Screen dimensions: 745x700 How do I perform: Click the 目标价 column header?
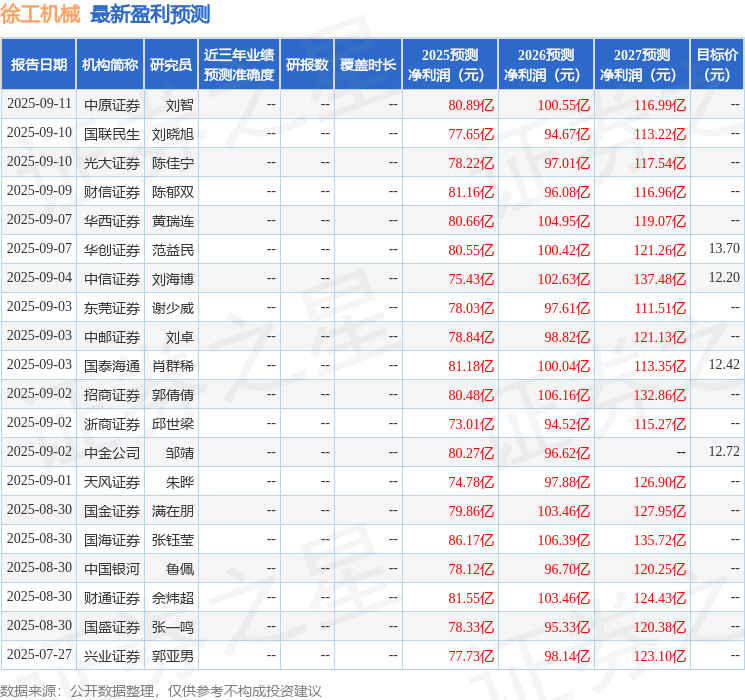717,65
